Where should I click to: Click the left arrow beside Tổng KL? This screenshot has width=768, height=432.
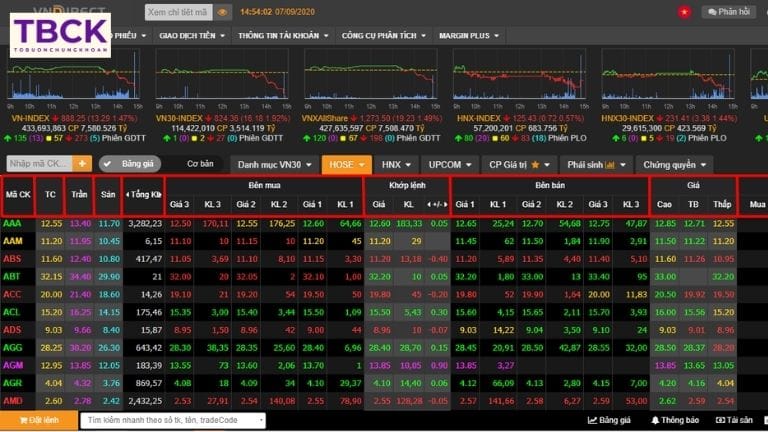(127, 193)
